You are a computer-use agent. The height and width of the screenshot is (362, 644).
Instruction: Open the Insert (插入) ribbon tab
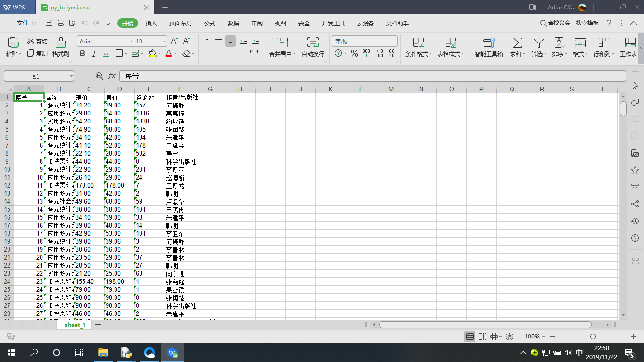[151, 23]
